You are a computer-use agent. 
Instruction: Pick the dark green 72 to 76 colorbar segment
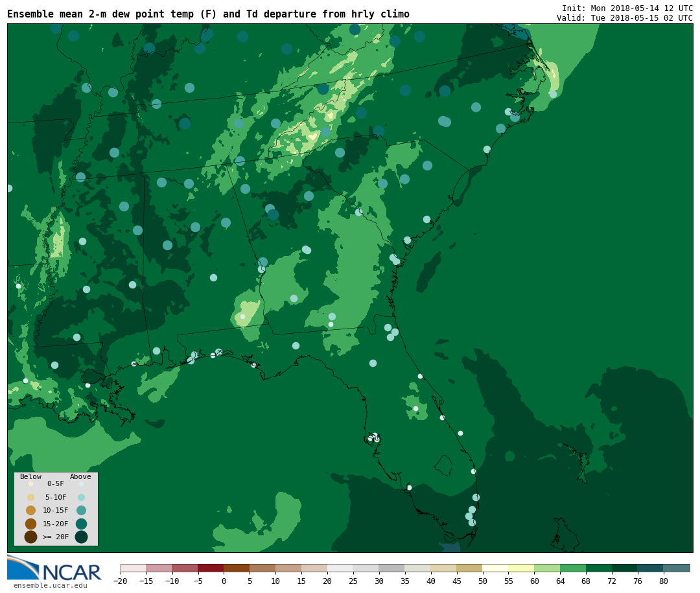625,568
